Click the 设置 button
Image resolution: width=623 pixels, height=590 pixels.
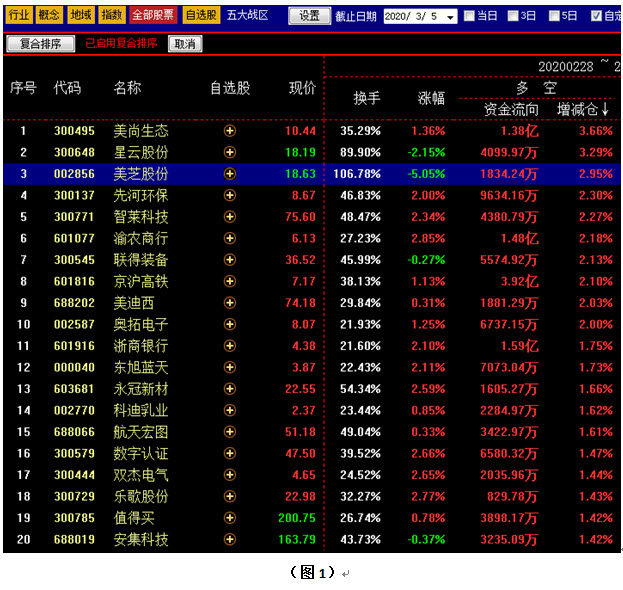(310, 16)
